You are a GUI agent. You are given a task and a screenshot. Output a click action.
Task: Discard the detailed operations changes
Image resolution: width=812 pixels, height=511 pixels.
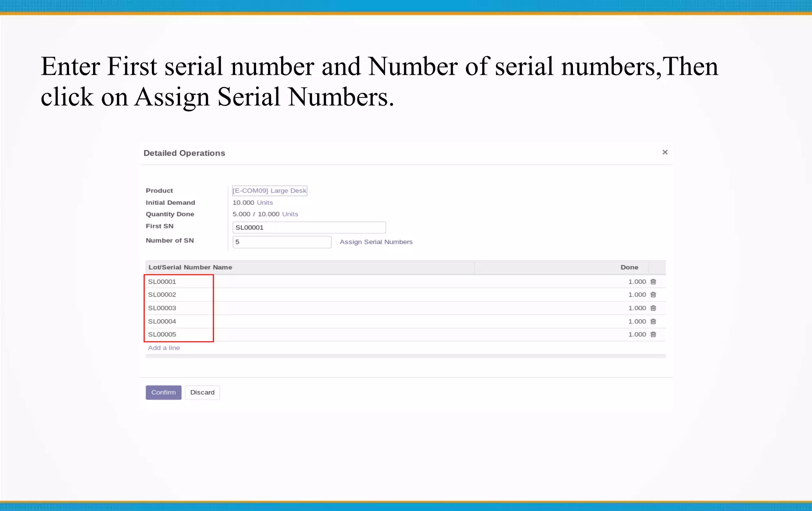tap(202, 392)
